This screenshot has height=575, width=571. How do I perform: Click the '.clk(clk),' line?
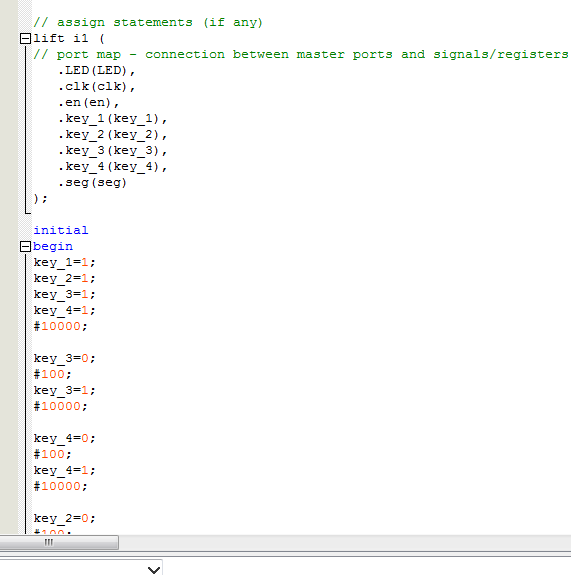tap(96, 87)
